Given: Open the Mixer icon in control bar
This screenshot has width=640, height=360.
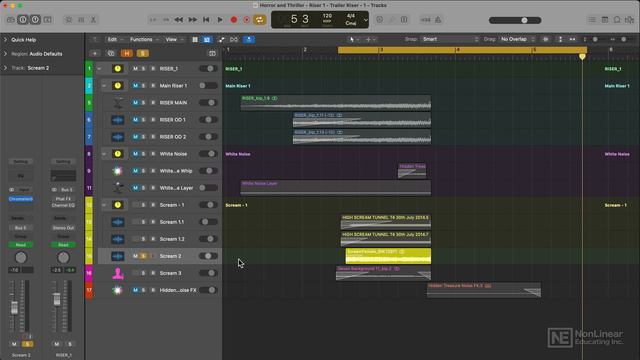Looking at the screenshot, I should pyautogui.click(x=81, y=20).
